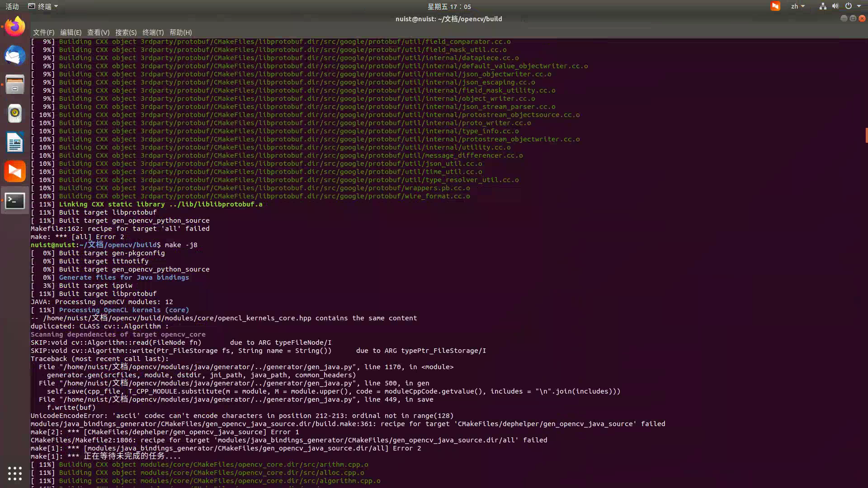
Task: Click the 'make -j8' command text
Action: point(181,245)
